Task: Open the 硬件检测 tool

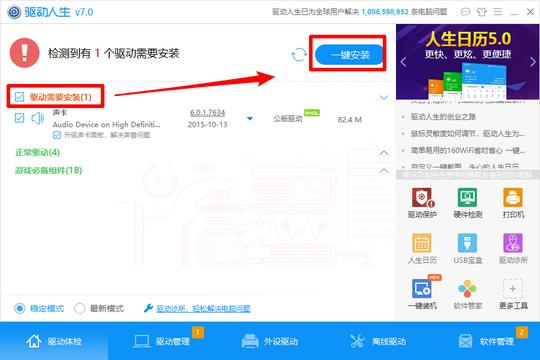Action: tap(467, 203)
